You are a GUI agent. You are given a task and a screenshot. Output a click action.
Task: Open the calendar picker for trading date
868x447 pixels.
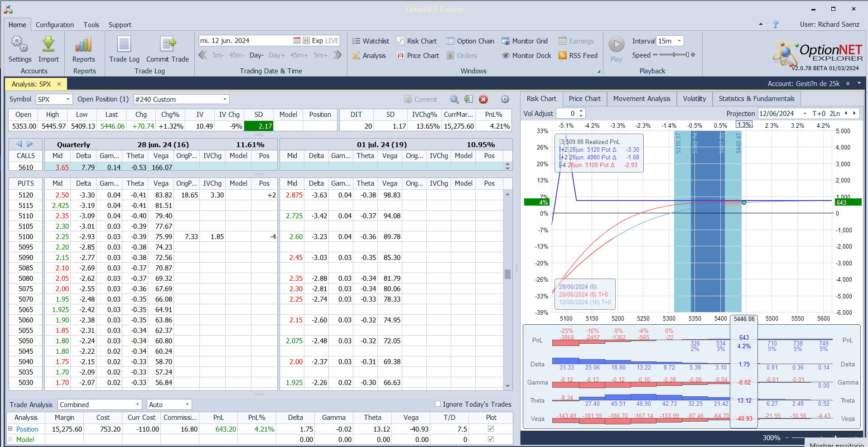[297, 41]
